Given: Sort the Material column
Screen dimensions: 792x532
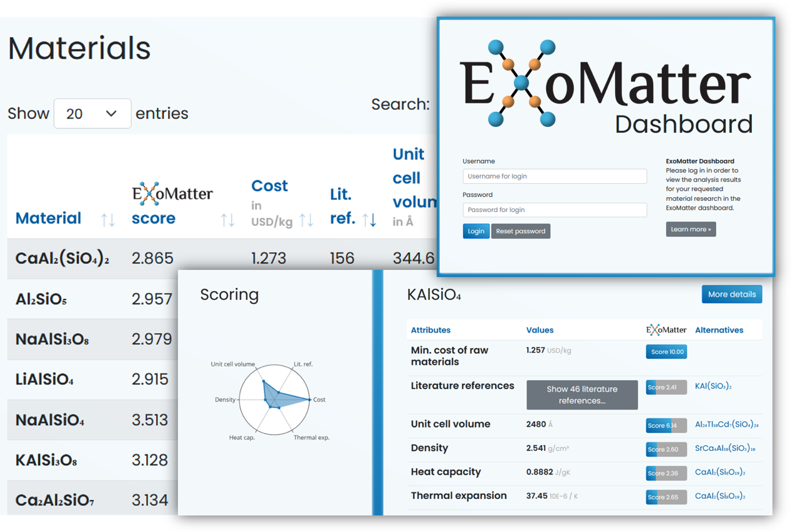Looking at the screenshot, I should click(108, 219).
